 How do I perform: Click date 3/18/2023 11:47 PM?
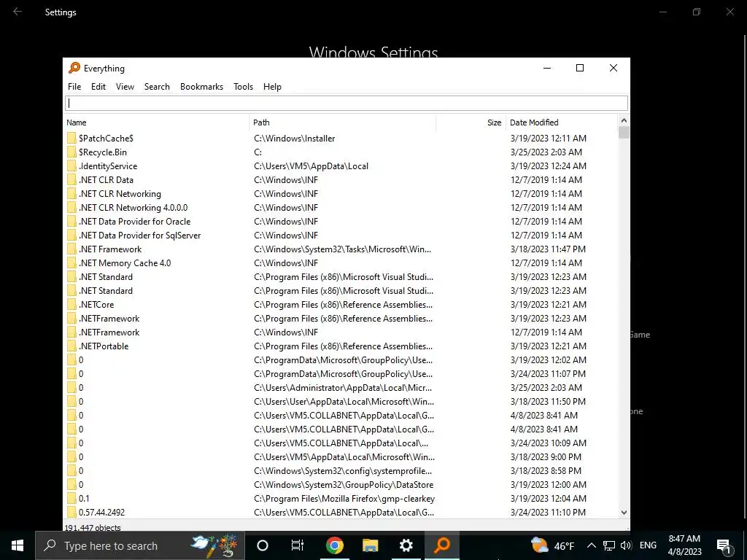click(548, 249)
